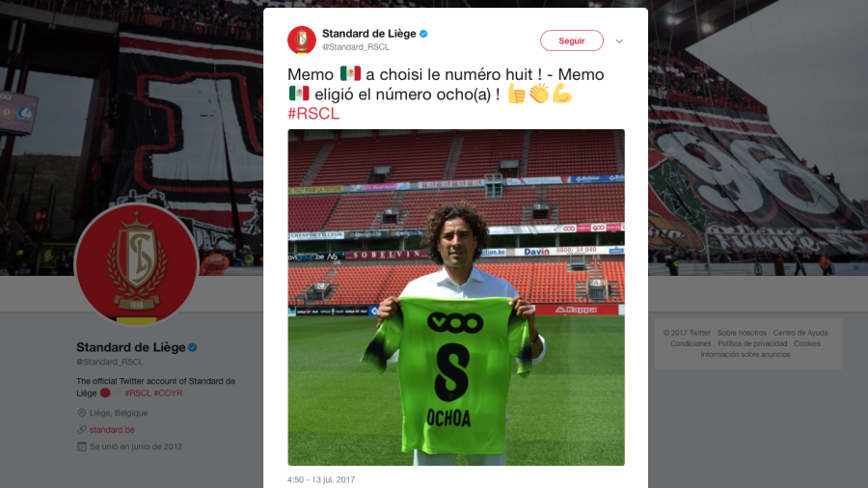Open Información sobre anuncios footer link
The image size is (868, 488).
tap(746, 355)
